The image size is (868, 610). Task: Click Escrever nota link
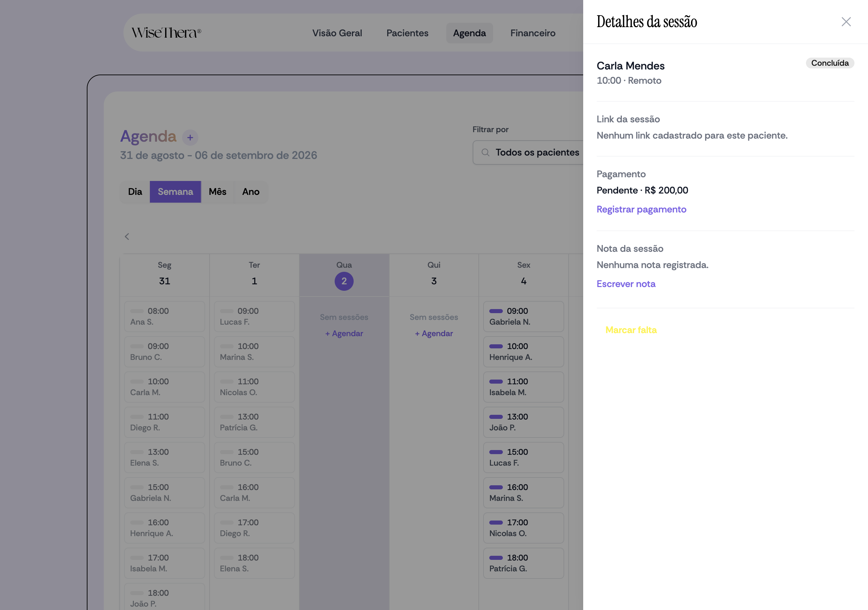coord(626,284)
